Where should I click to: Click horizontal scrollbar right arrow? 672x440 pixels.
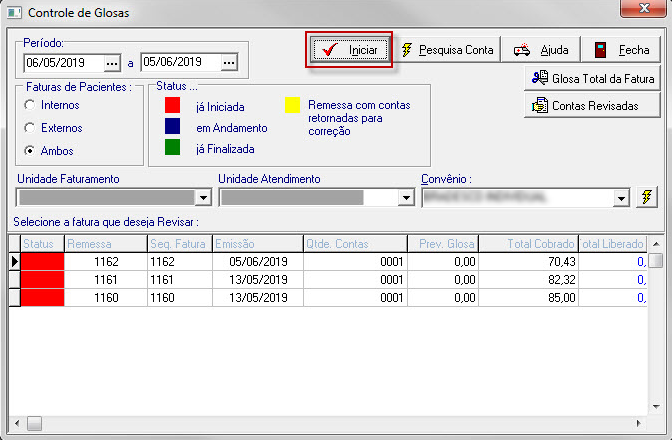click(639, 424)
